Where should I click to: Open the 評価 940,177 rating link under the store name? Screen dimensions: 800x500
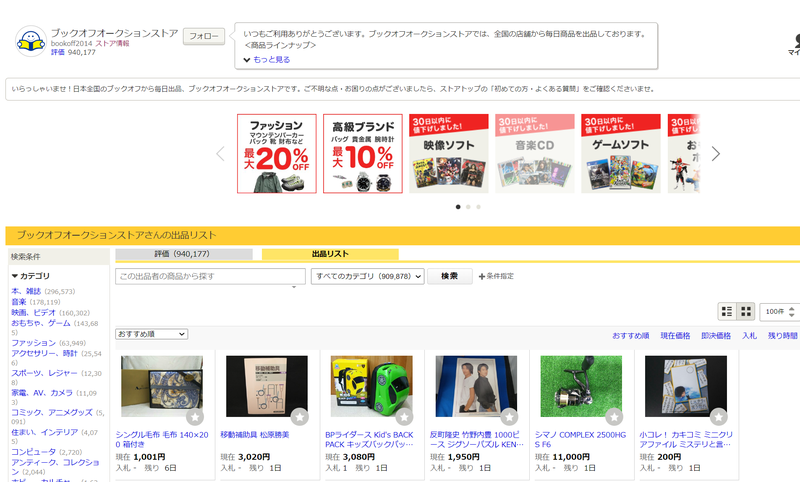click(x=73, y=52)
